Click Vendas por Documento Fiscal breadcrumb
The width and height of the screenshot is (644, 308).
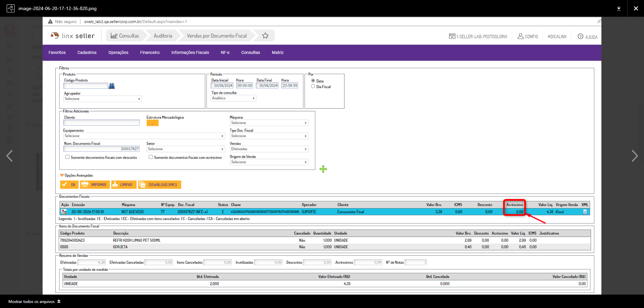[x=217, y=36]
